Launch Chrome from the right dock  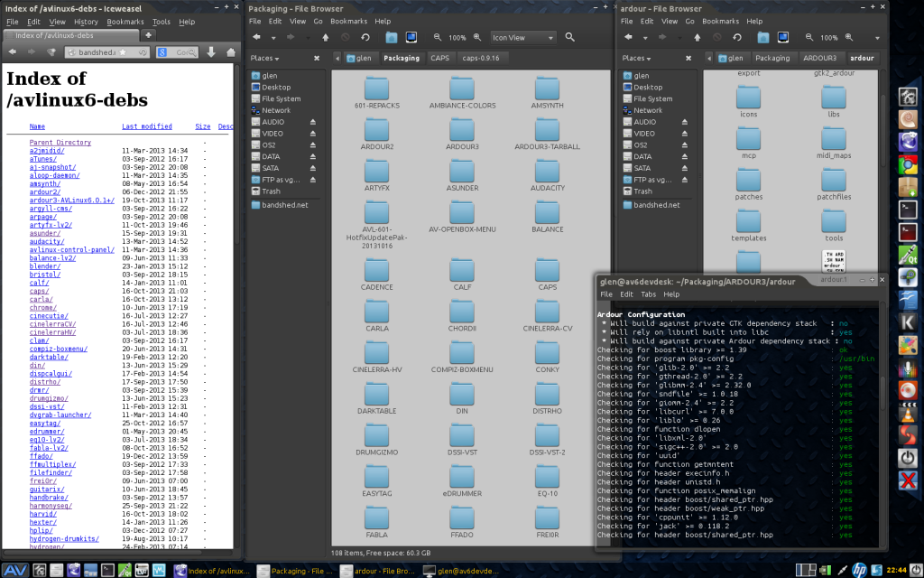pyautogui.click(x=908, y=166)
